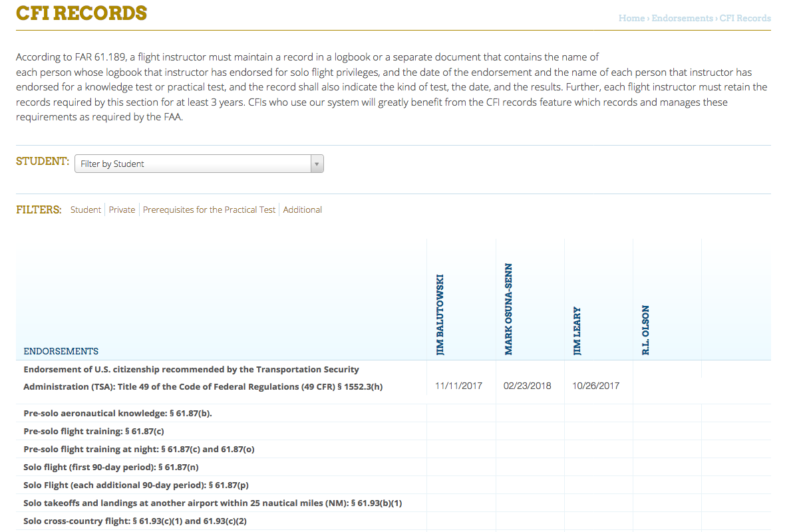Select R.L. Olson column header
The image size is (799, 532).
coord(645,330)
